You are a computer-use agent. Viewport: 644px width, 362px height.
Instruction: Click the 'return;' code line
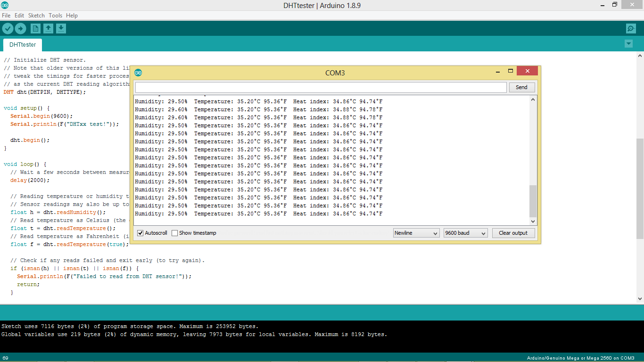pos(28,284)
